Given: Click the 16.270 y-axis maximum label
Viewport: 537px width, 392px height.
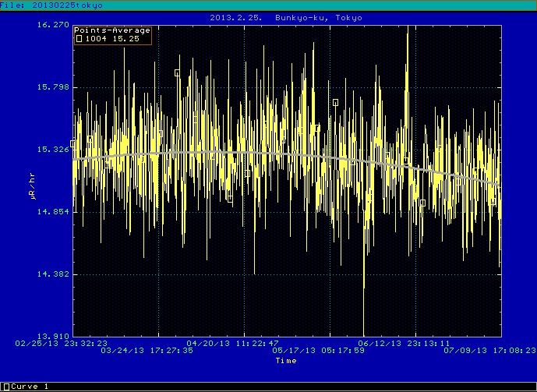Looking at the screenshot, I should click(54, 25).
